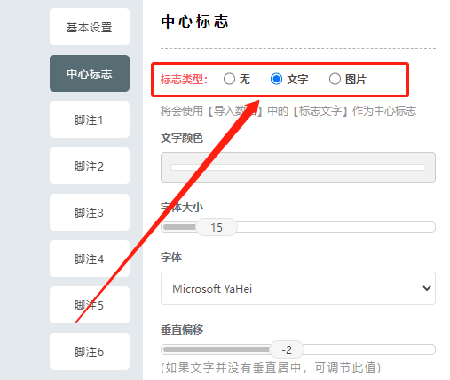Open the 文字颜色 color picker

(x=298, y=167)
